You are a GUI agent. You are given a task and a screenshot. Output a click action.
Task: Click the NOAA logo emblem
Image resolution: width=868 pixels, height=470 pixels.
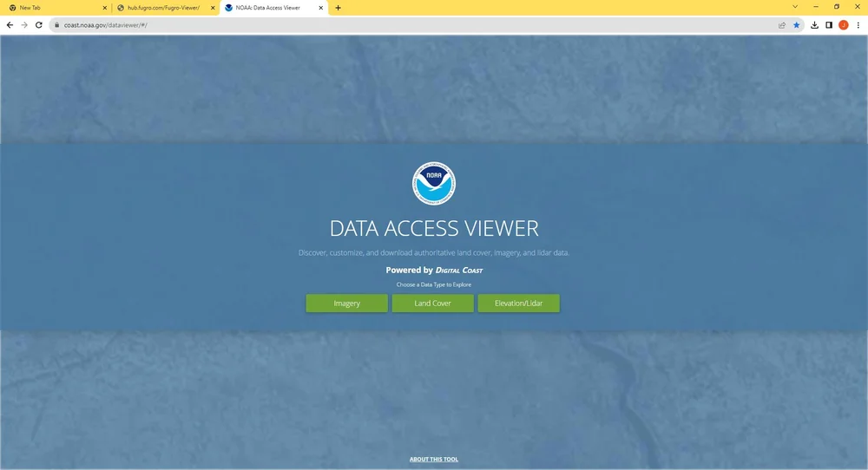point(434,184)
